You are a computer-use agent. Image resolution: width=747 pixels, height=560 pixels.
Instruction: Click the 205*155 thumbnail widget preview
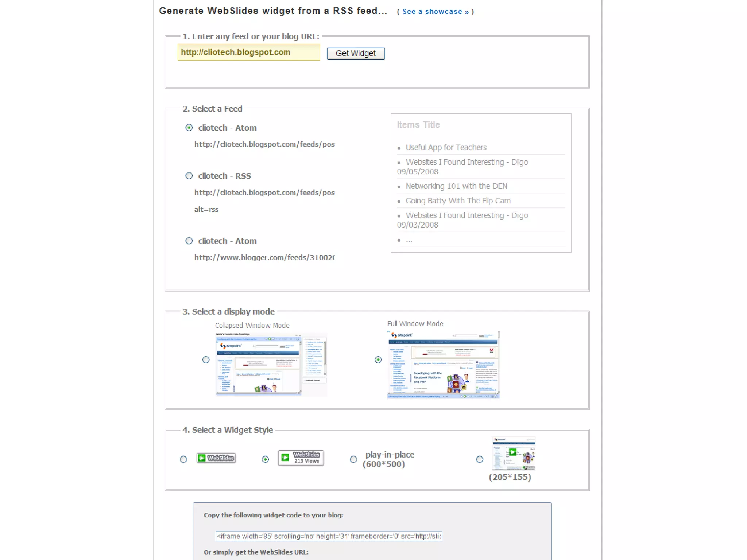click(x=513, y=454)
